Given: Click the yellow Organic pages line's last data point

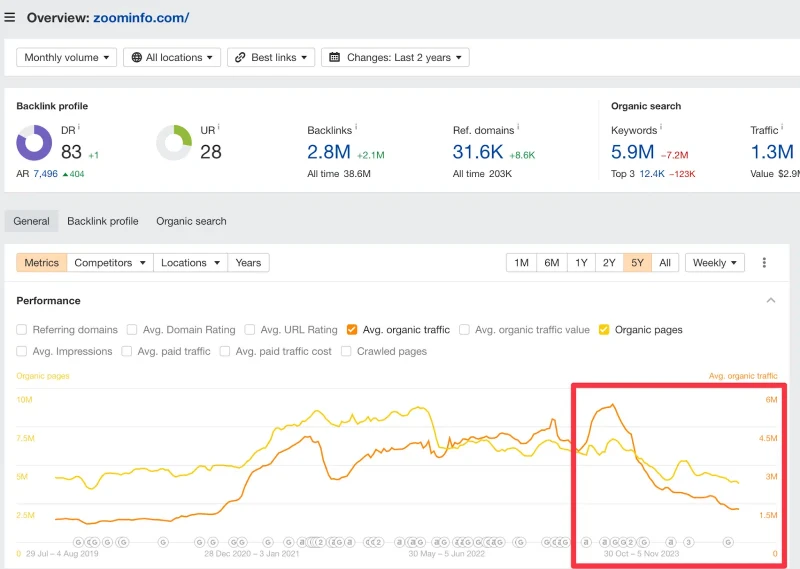Looking at the screenshot, I should pyautogui.click(x=738, y=482).
